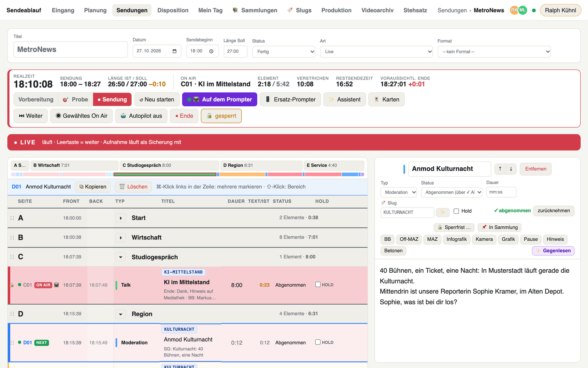The height and width of the screenshot is (368, 588).
Task: Grab the drag handle of block D
Action: pyautogui.click(x=12, y=314)
